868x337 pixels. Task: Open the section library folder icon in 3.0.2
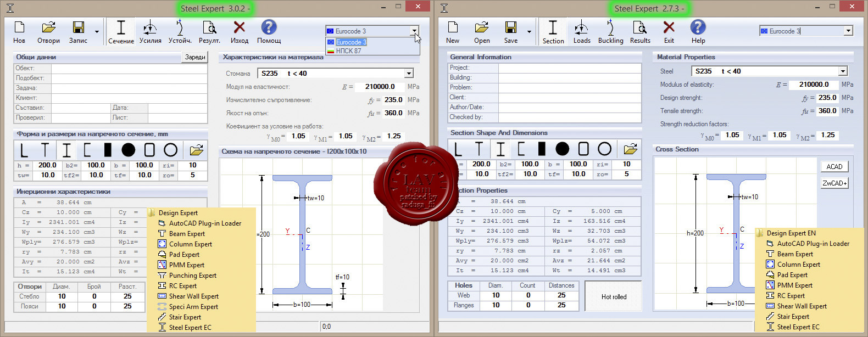196,150
